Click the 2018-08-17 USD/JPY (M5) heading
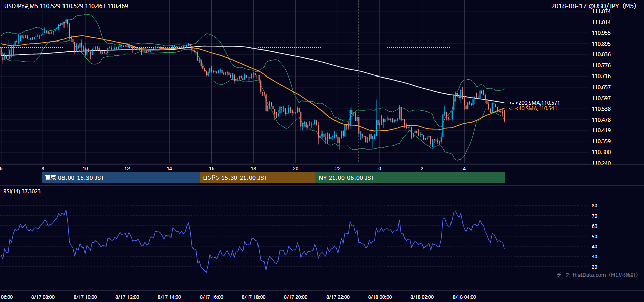This screenshot has height=302, width=644. coord(595,6)
